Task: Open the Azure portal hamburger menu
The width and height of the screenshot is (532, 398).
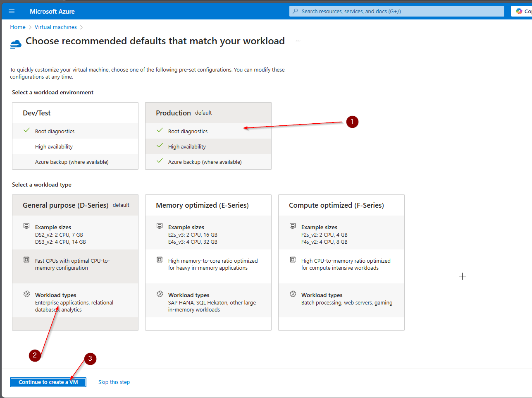Action: (x=12, y=11)
